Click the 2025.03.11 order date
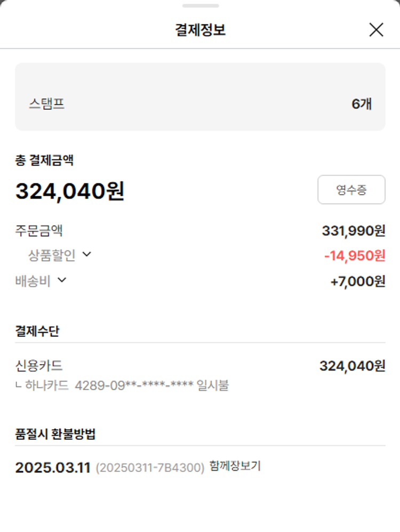This screenshot has width=400, height=532. point(53,467)
